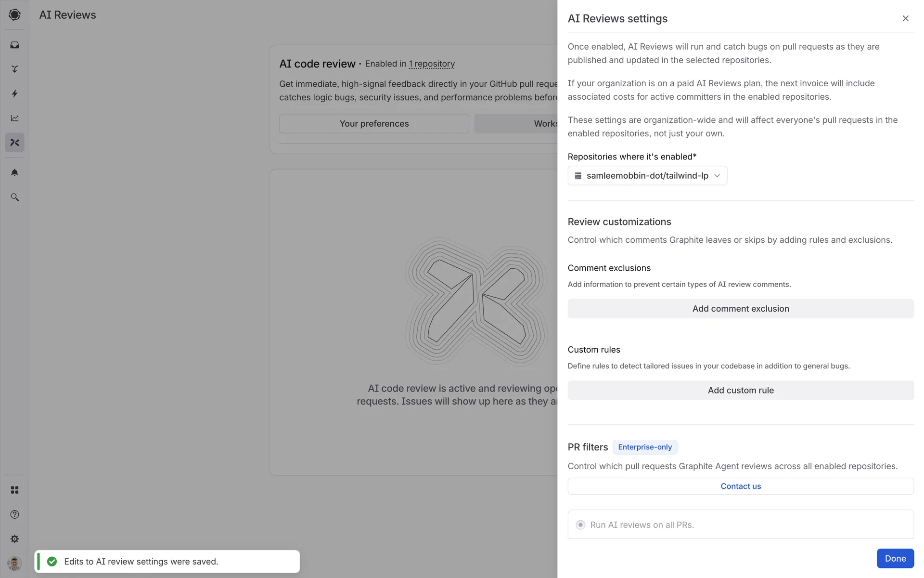
Task: Open the notifications bell icon
Action: coord(14,172)
